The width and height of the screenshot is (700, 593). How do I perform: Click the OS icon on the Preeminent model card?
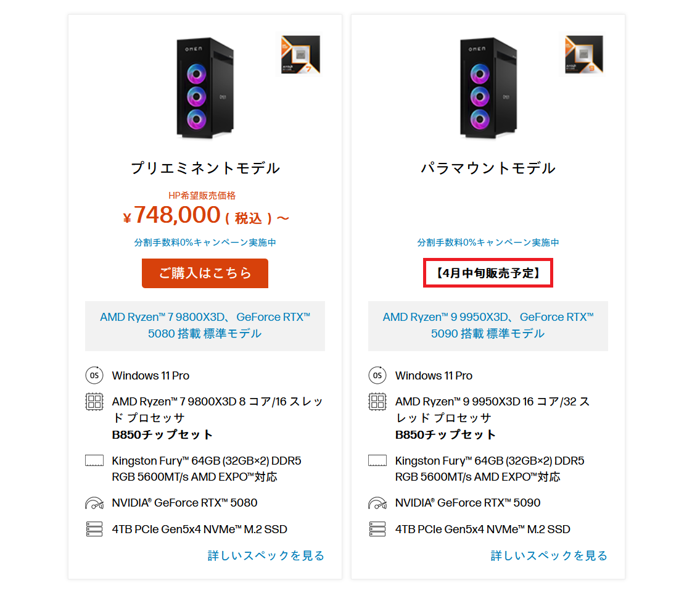click(x=94, y=375)
